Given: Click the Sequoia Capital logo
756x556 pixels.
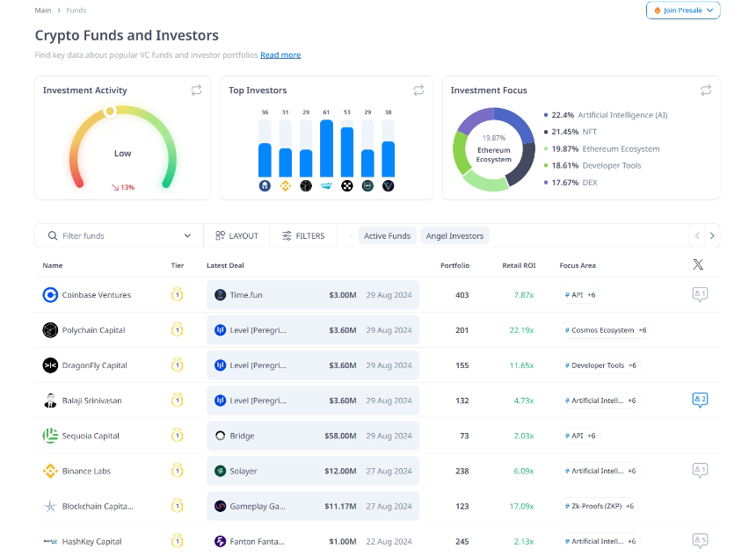Looking at the screenshot, I should [x=50, y=436].
